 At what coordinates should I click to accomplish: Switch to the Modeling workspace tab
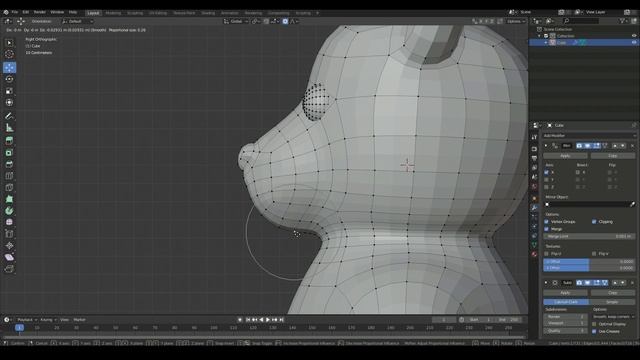coord(113,13)
